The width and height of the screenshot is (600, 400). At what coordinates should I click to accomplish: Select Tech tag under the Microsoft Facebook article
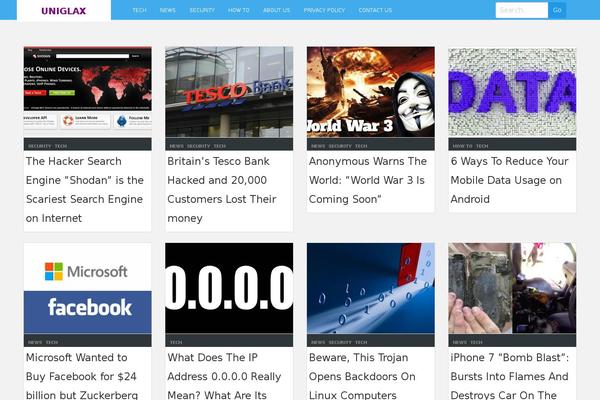[x=52, y=343]
